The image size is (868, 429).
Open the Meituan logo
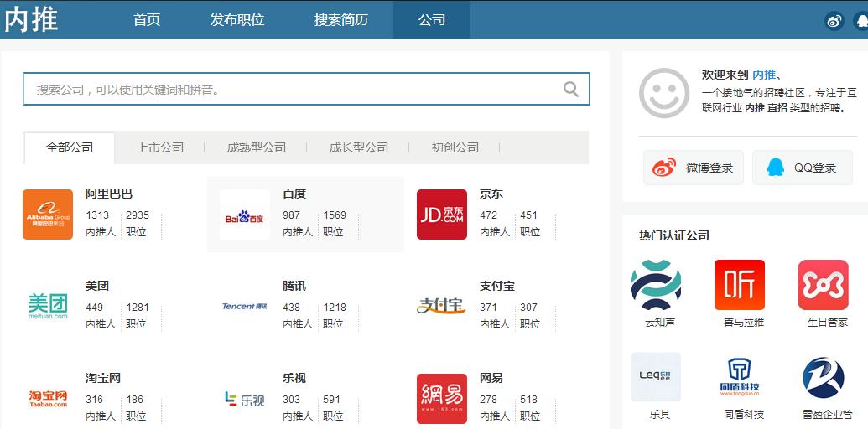(x=48, y=307)
